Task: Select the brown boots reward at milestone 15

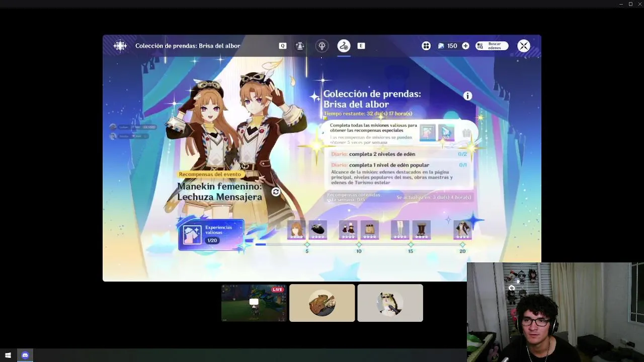Action: point(421,230)
